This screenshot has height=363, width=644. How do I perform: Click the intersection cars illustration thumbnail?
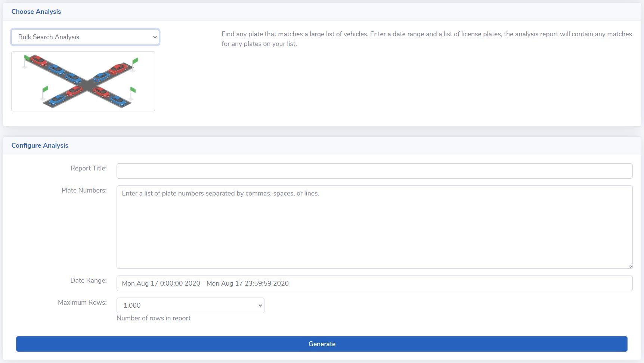click(83, 81)
